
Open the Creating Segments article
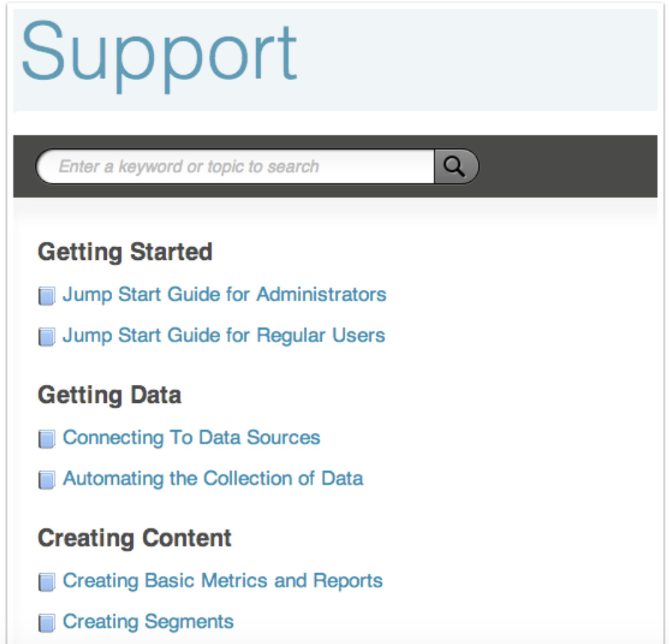(148, 621)
